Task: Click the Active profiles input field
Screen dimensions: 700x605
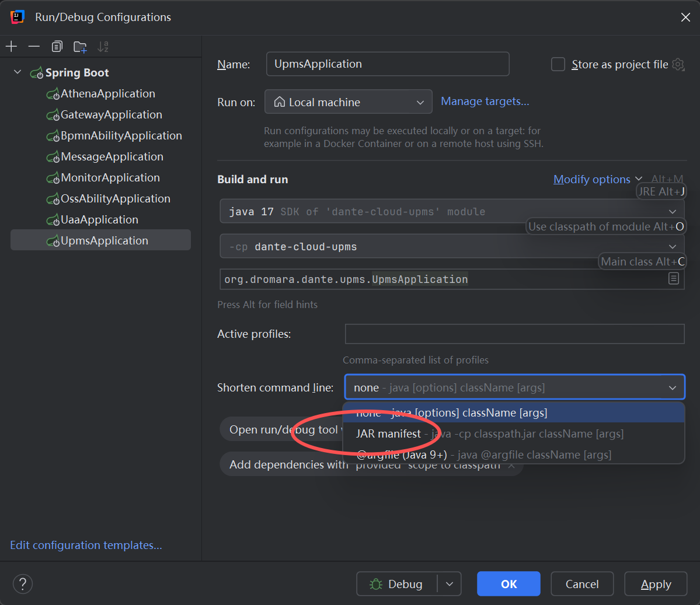Action: pyautogui.click(x=514, y=334)
